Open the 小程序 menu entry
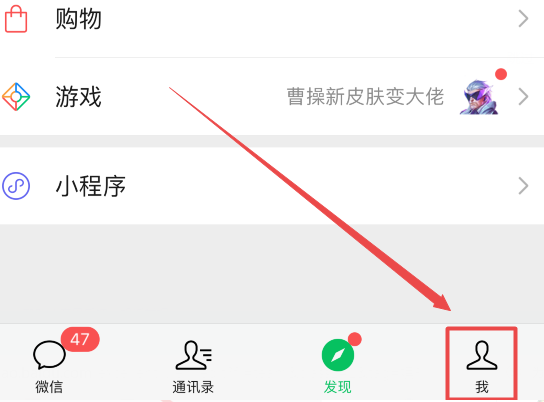The image size is (544, 402). 272,186
